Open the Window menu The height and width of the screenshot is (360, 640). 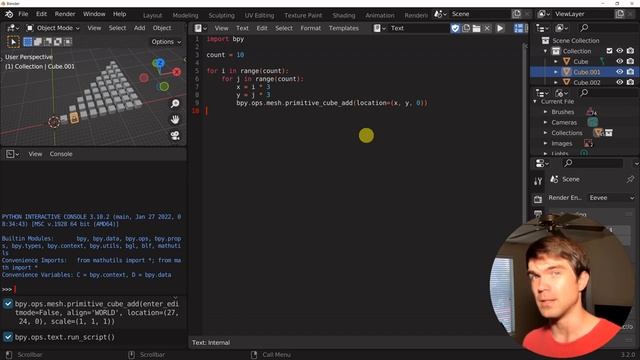coord(94,14)
